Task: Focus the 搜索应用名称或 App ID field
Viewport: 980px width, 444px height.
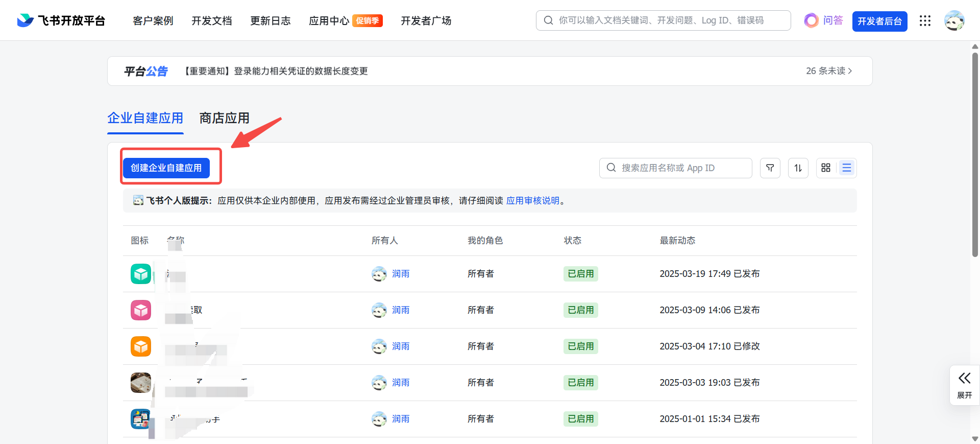Action: [675, 168]
